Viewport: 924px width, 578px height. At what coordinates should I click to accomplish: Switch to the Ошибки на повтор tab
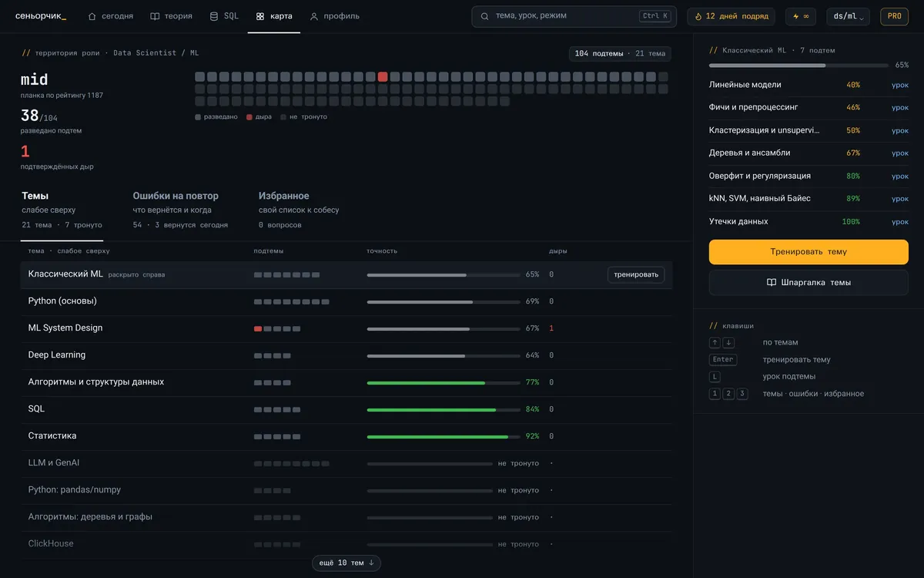point(180,210)
